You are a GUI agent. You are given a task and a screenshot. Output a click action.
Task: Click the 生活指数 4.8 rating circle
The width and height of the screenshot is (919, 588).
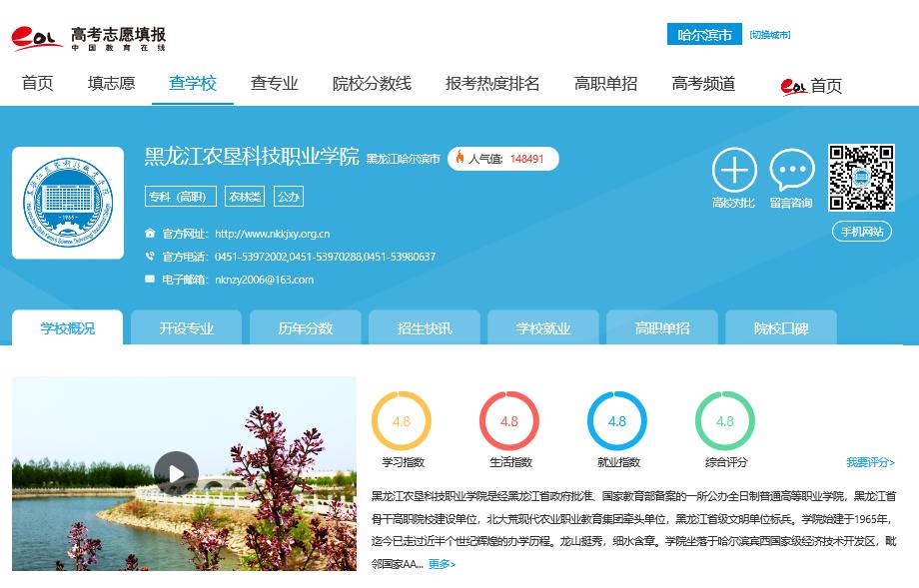click(x=509, y=421)
